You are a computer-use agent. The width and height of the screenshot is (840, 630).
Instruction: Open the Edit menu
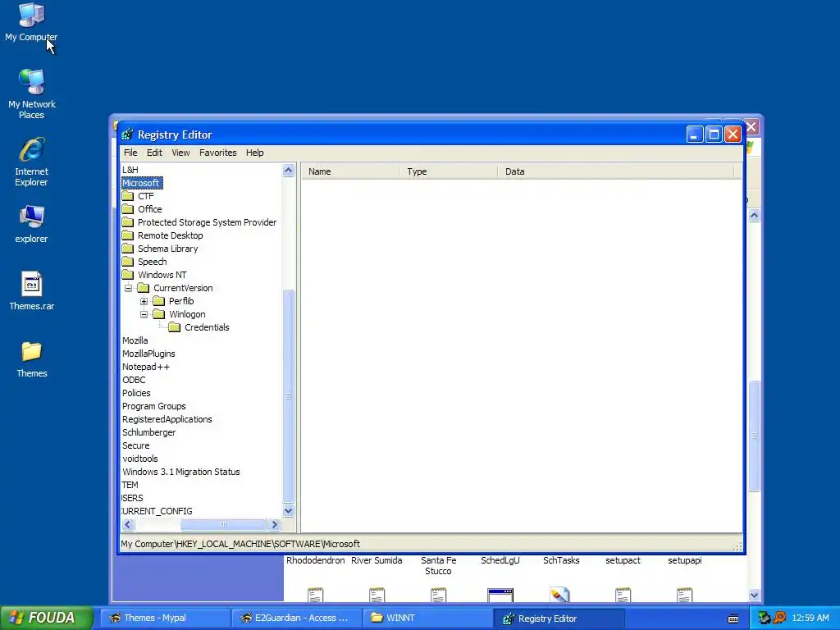(x=154, y=153)
